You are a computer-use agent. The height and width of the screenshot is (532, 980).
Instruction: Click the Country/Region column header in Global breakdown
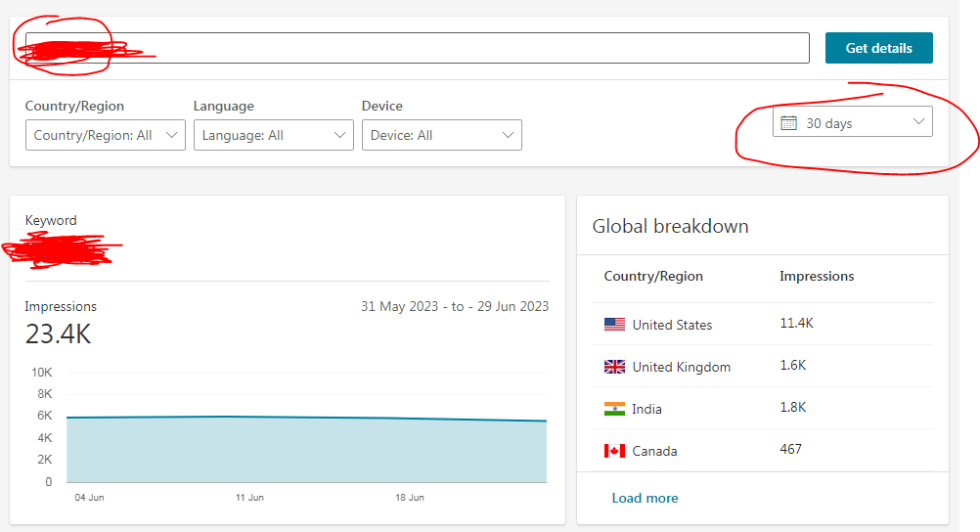(x=653, y=277)
